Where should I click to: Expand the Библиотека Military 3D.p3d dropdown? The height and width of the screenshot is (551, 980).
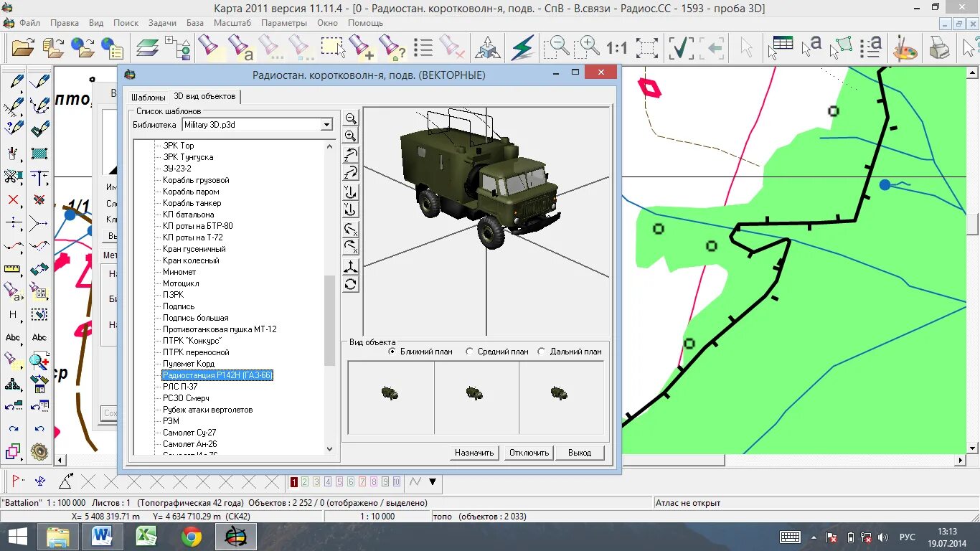[x=326, y=125]
